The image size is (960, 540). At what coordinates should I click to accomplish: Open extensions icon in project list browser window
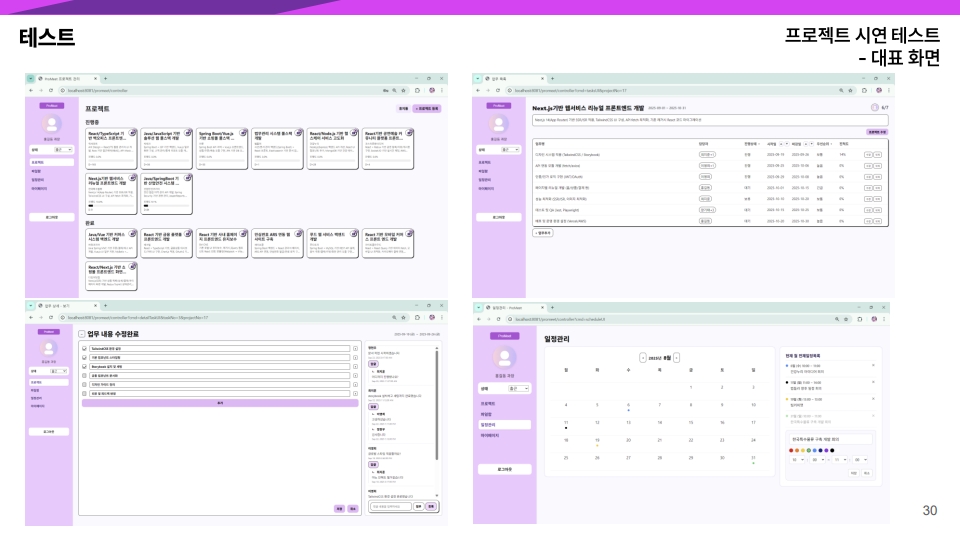coord(418,91)
